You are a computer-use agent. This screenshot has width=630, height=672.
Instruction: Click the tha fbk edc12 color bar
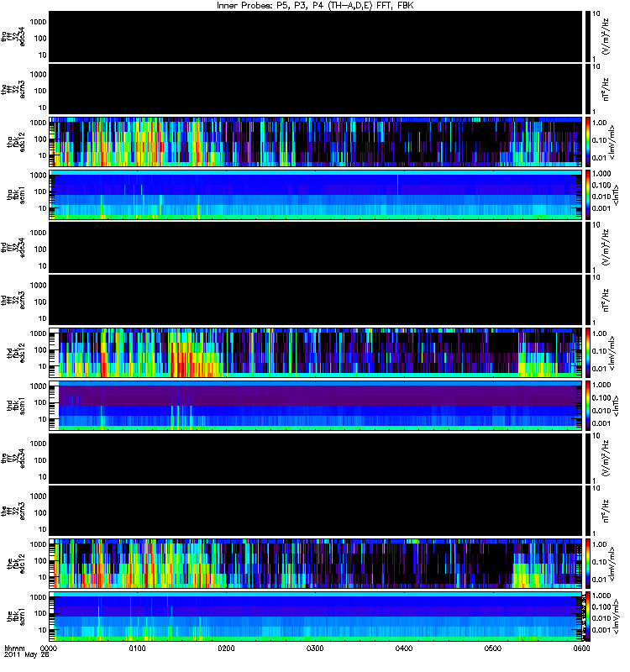pos(588,142)
